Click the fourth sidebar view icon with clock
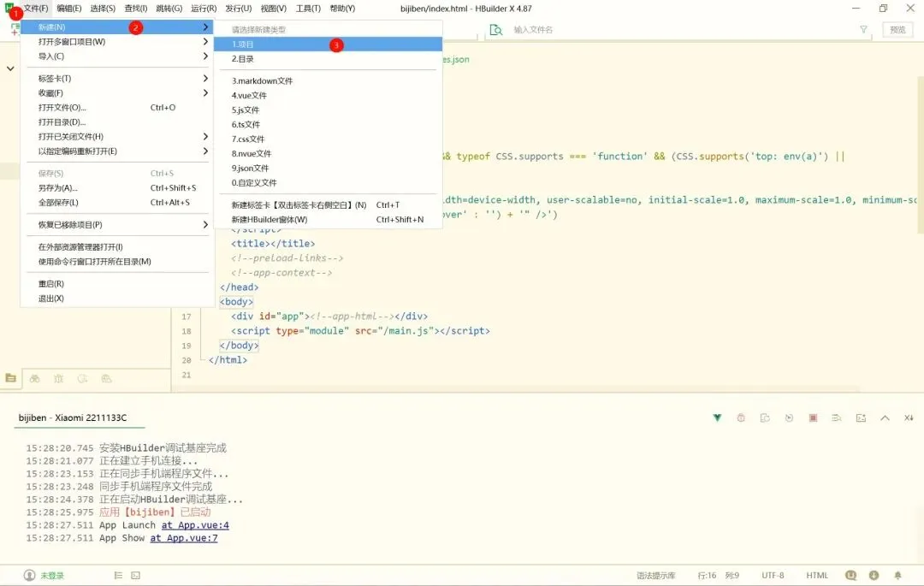The height and width of the screenshot is (586, 924). [82, 378]
